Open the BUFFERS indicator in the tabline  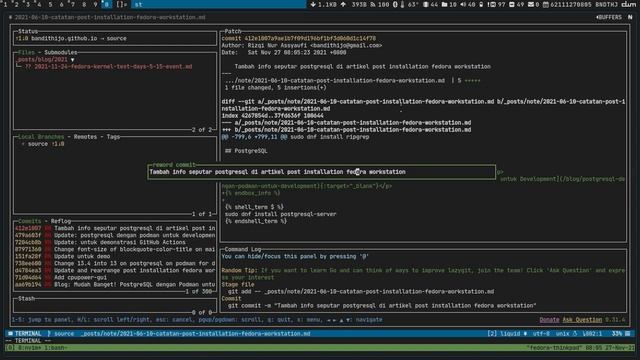point(609,17)
